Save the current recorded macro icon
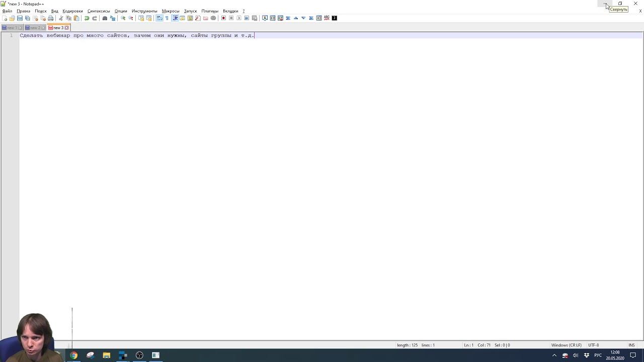644x362 pixels. pos(255,18)
